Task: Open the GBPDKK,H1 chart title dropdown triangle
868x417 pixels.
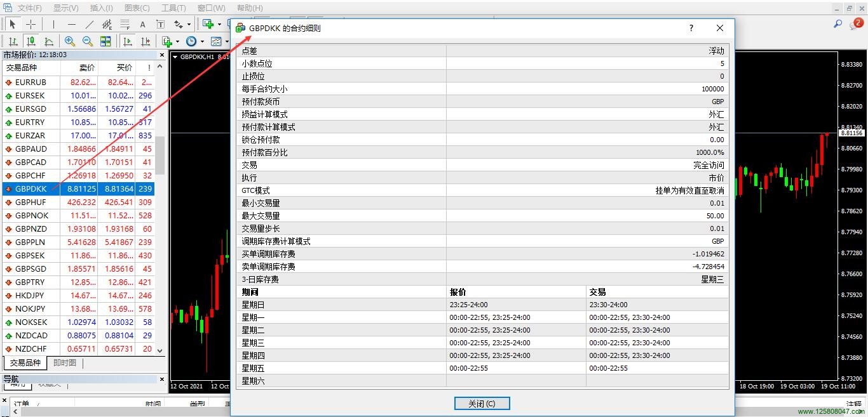Action: pos(175,56)
